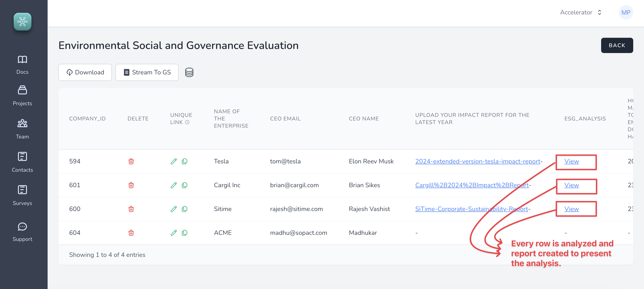Click the Download button
644x289 pixels.
85,72
